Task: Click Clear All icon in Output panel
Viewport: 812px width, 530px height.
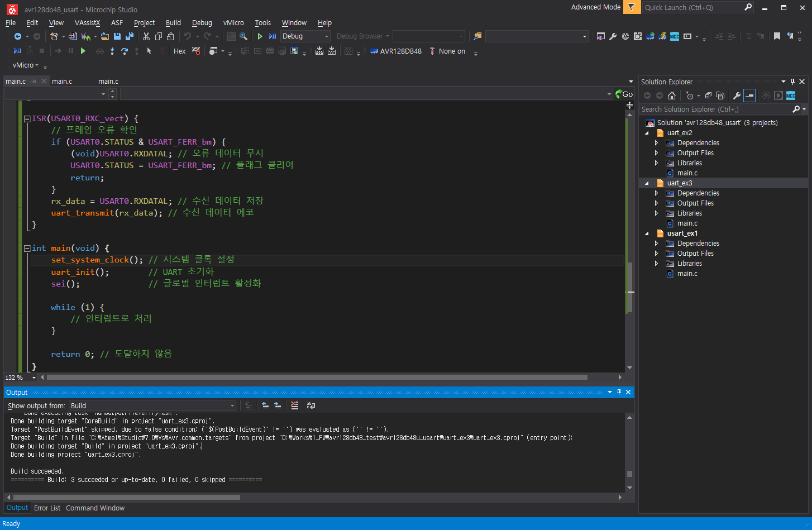Action: tap(294, 405)
